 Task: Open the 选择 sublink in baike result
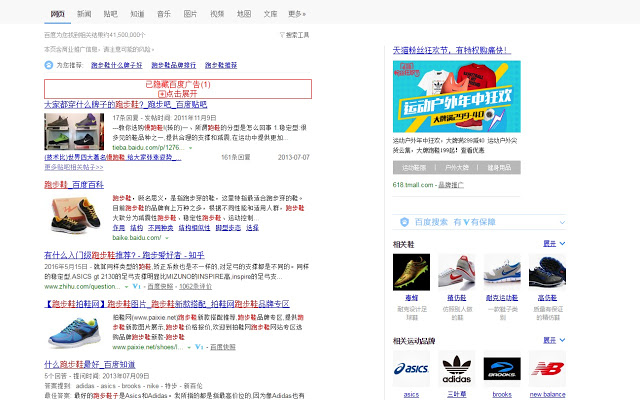coord(252,228)
